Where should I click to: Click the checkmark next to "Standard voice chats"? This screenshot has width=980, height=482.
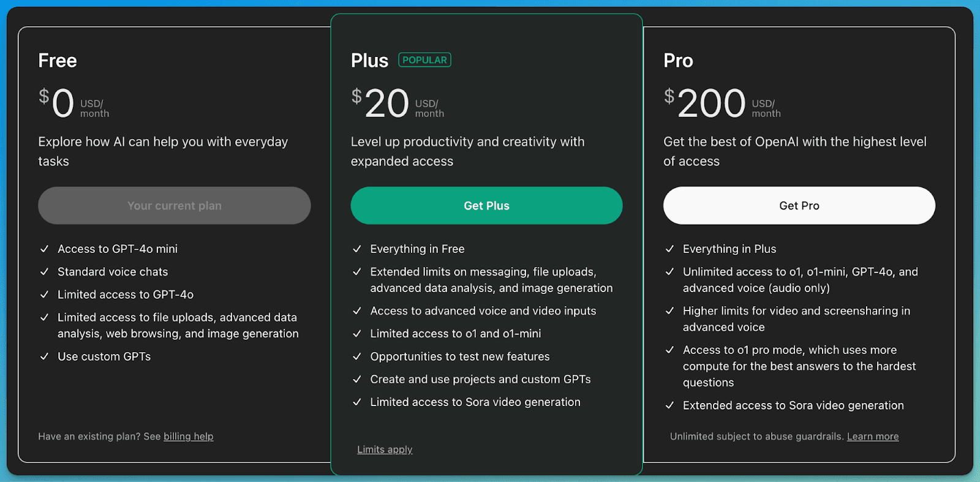point(44,271)
